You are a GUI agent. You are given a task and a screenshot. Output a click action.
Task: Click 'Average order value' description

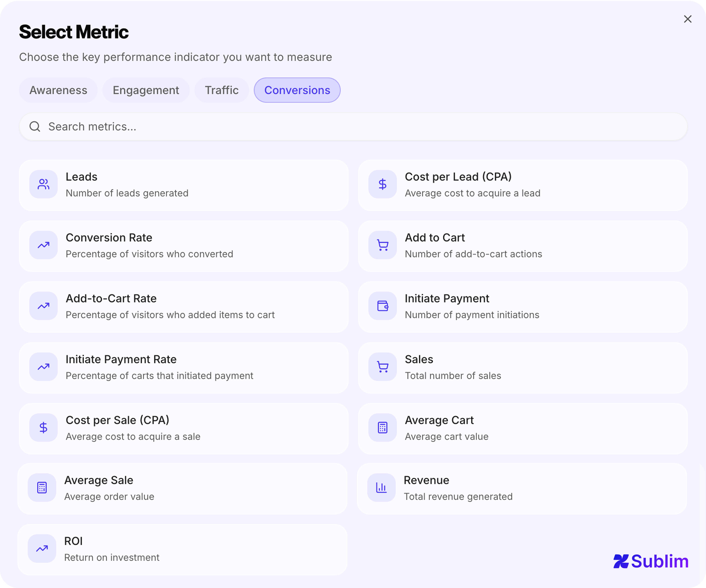tap(109, 497)
